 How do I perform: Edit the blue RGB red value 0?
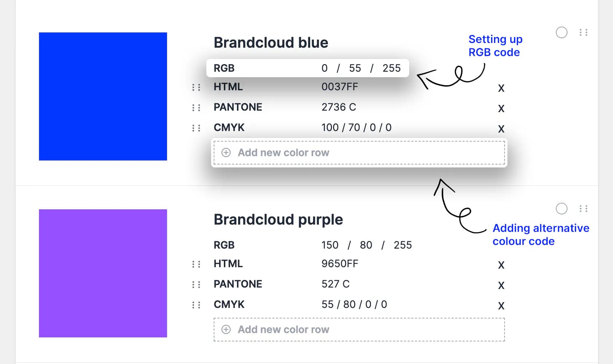pos(324,68)
